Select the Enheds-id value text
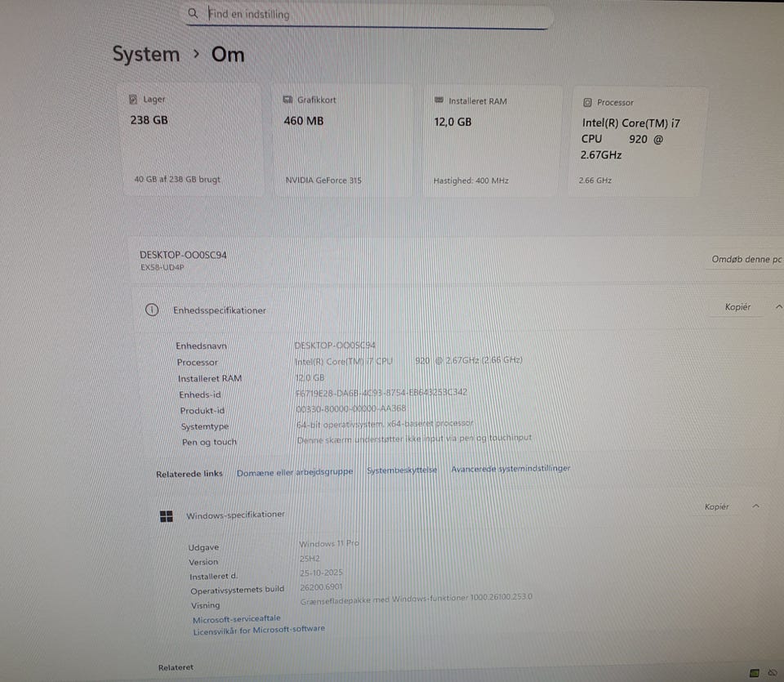 pos(381,393)
